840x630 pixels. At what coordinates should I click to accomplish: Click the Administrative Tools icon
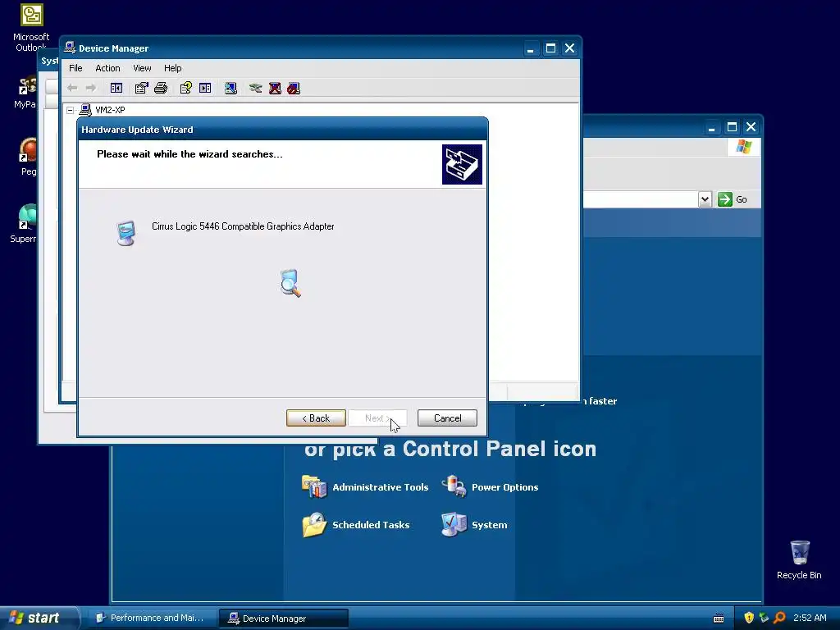click(314, 486)
